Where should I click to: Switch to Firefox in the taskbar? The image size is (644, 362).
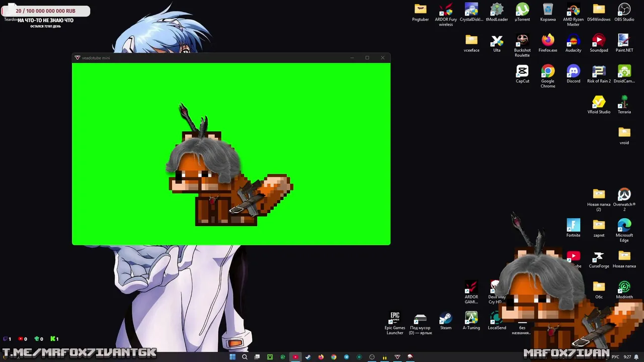321,357
